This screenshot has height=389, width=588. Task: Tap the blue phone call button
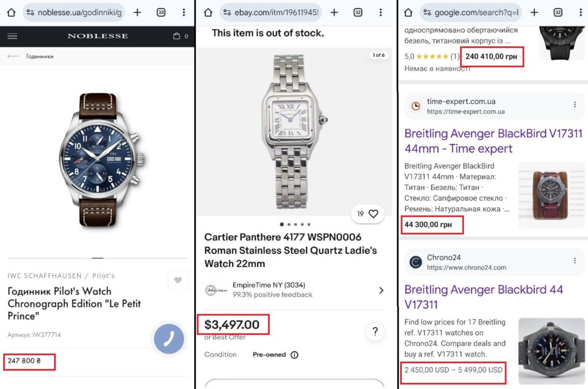pyautogui.click(x=169, y=339)
